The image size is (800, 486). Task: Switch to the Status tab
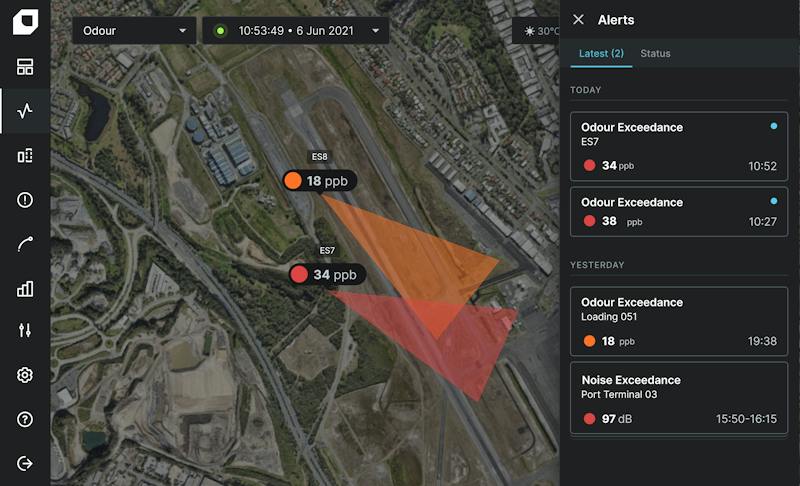tap(655, 53)
